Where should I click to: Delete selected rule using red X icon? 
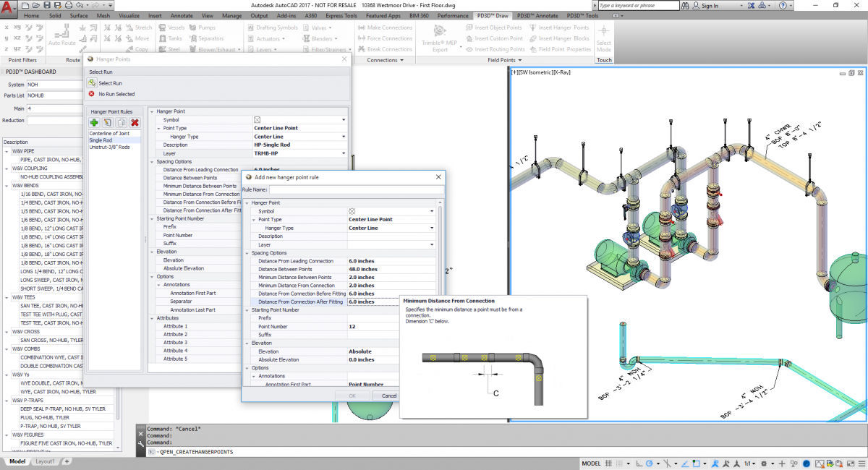(x=133, y=121)
